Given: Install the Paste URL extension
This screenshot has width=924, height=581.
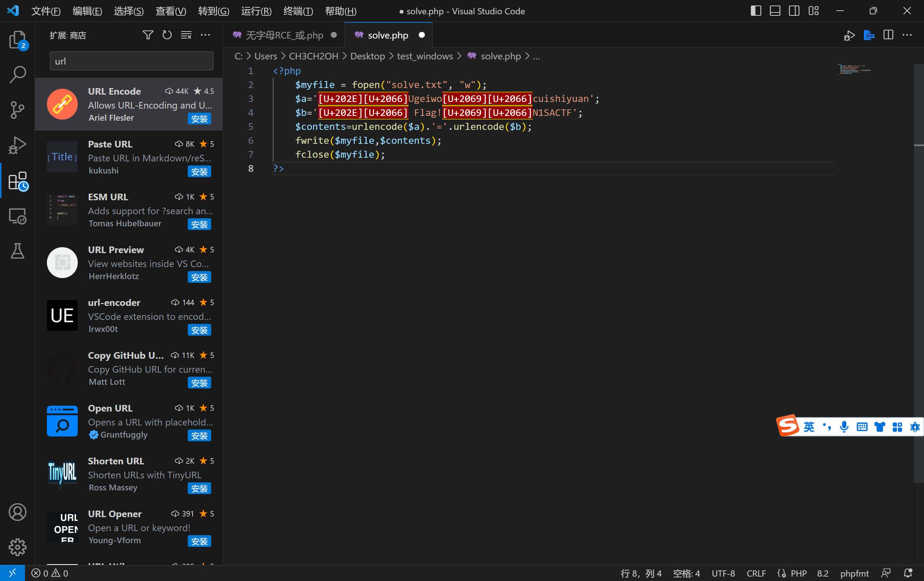Looking at the screenshot, I should (199, 172).
